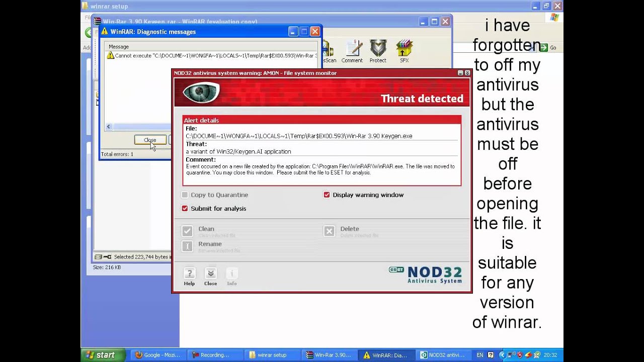This screenshot has width=644, height=362.
Task: Click the Go button in winrar setup window
Action: (547, 47)
